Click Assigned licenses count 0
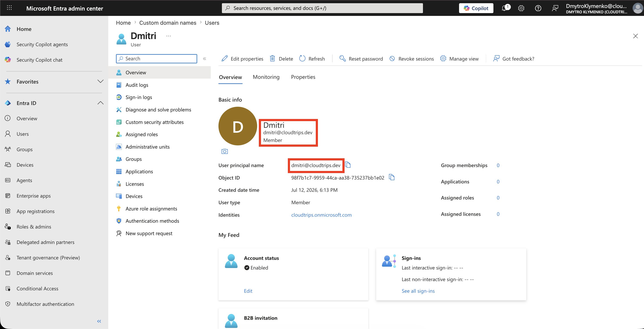644x329 pixels. pyautogui.click(x=498, y=214)
